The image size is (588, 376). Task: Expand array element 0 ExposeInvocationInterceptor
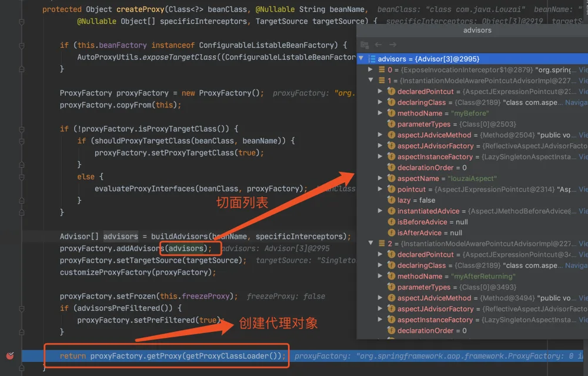(x=370, y=69)
